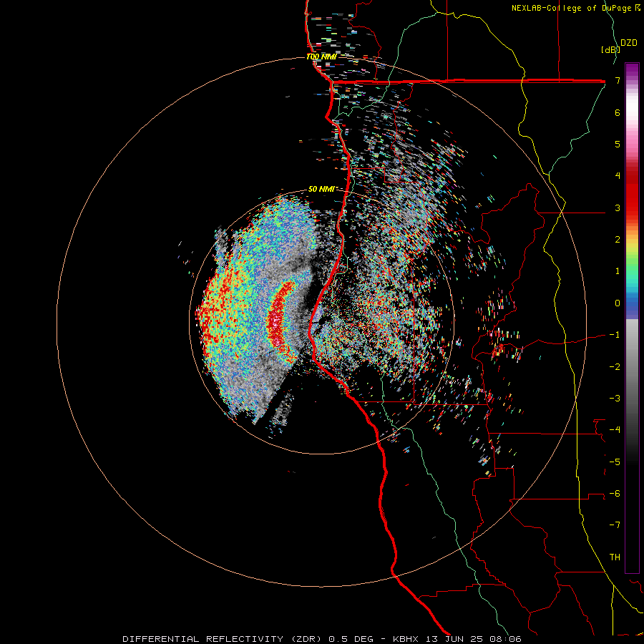Screen dimensions: 644x644
Task: Select the 50 NMI range ring label
Action: [x=321, y=189]
